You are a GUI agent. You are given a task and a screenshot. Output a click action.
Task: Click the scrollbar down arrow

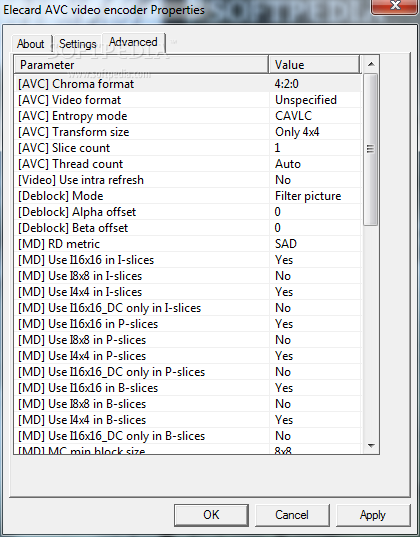click(x=371, y=446)
